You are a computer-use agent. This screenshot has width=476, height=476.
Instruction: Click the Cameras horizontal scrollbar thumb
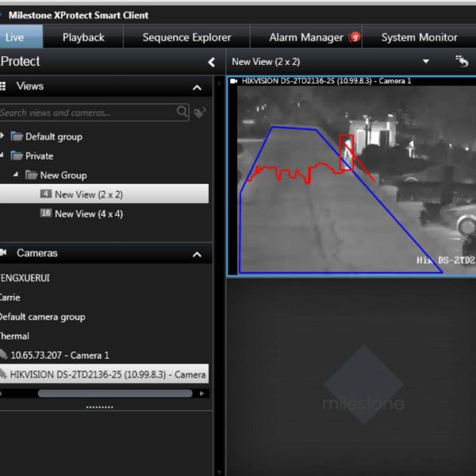point(115,393)
